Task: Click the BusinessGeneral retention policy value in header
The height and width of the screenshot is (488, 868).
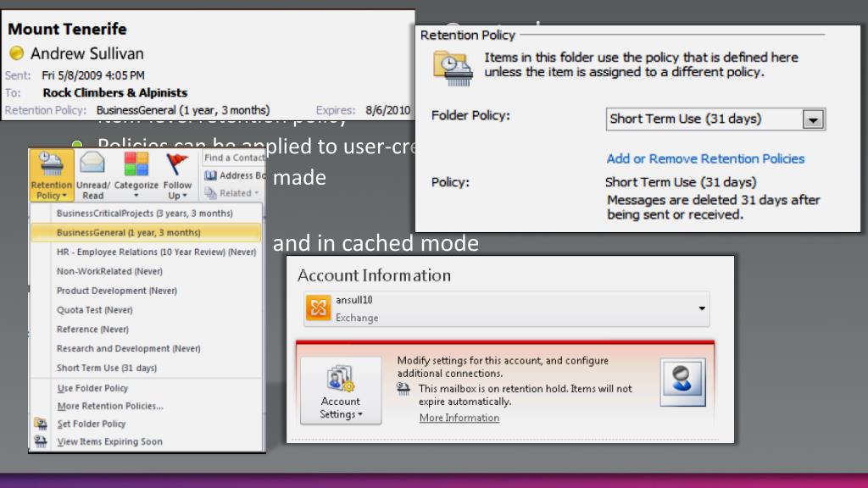Action: pyautogui.click(x=183, y=110)
